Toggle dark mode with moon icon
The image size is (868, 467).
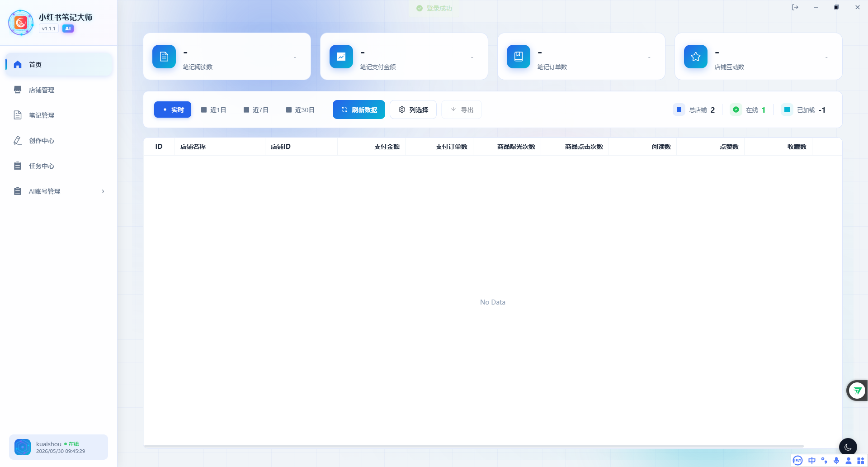(848, 447)
